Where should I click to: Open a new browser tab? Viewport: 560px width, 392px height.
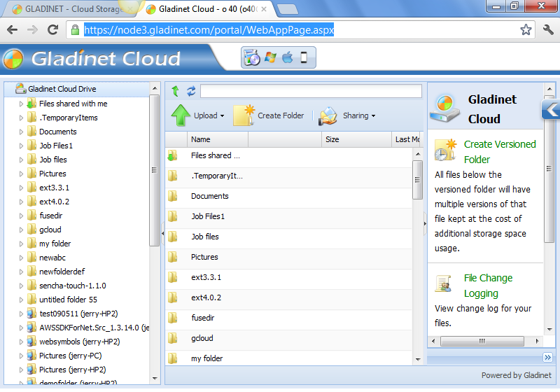point(288,9)
